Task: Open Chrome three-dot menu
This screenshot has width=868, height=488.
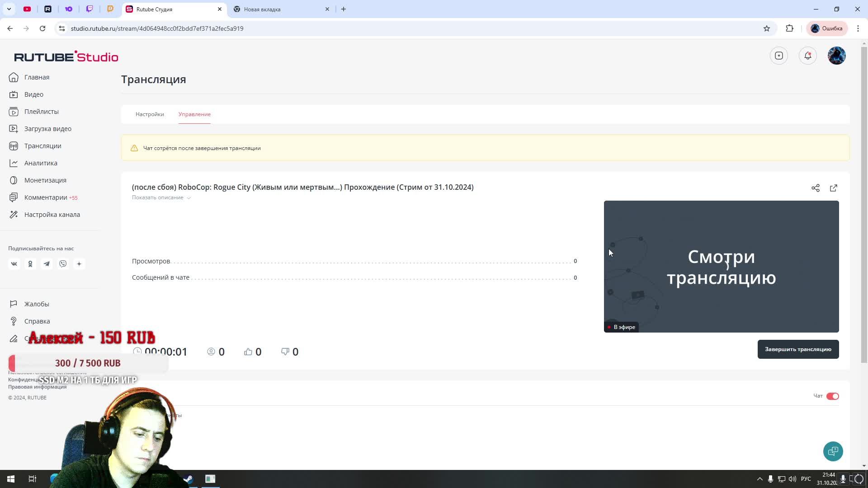Action: pyautogui.click(x=858, y=28)
